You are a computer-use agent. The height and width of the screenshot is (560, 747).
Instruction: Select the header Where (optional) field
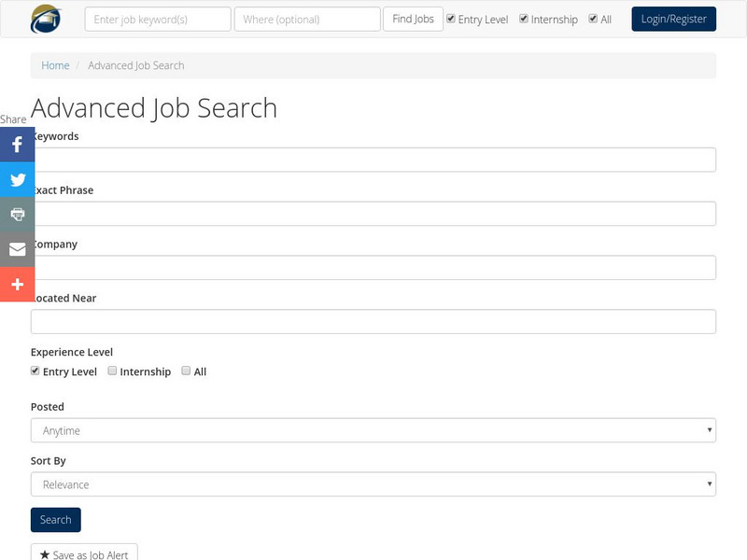click(307, 19)
